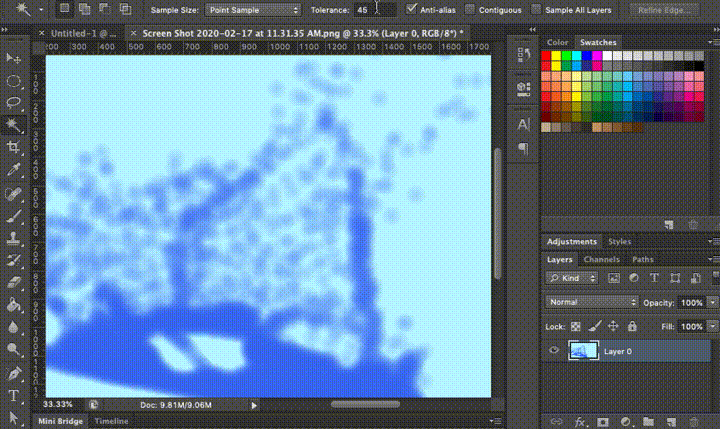720x429 pixels.
Task: Open the History panel icon
Action: [523, 55]
